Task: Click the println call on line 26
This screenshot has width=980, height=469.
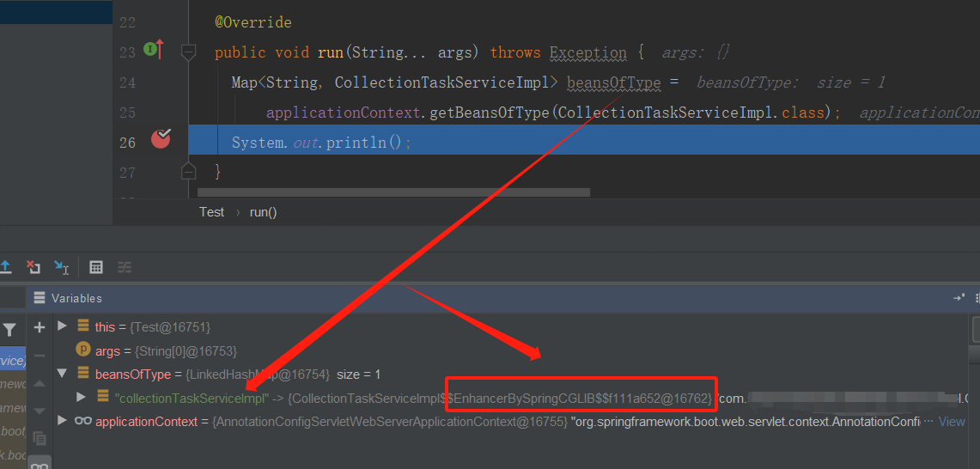Action: pyautogui.click(x=355, y=143)
